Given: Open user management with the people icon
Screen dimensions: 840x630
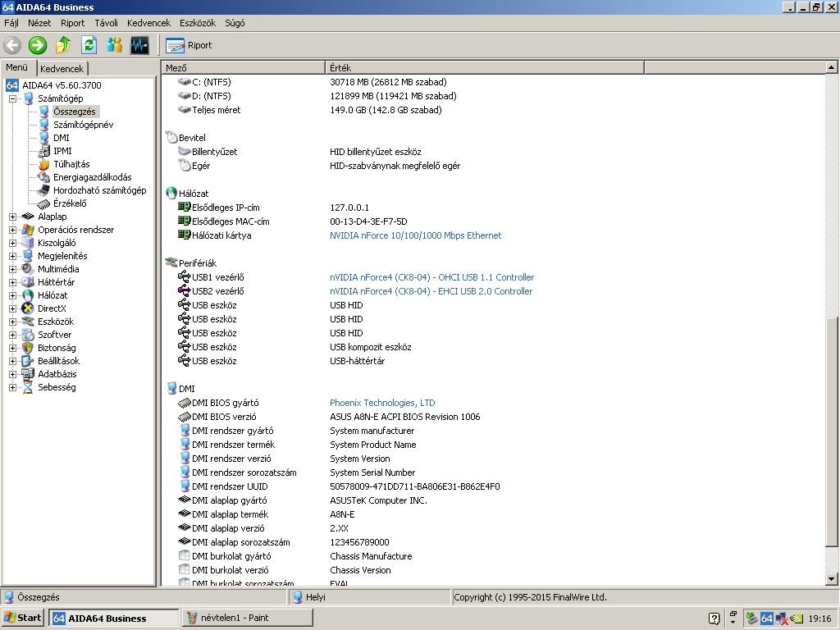Looking at the screenshot, I should point(114,46).
